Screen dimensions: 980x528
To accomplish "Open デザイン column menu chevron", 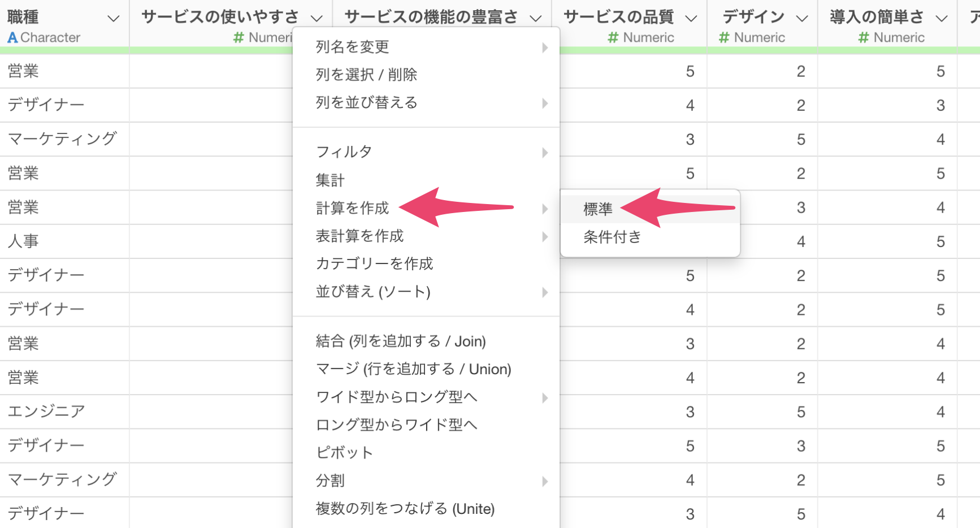I will [x=801, y=19].
